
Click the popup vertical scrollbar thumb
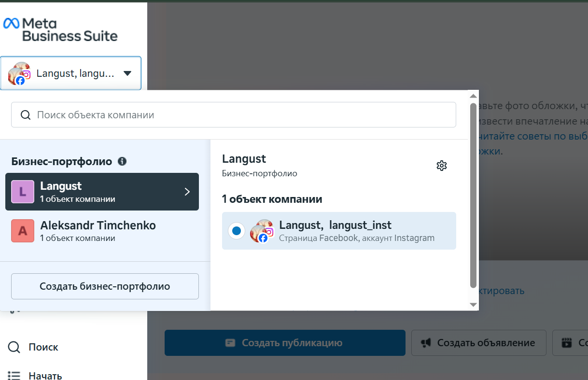(x=473, y=195)
